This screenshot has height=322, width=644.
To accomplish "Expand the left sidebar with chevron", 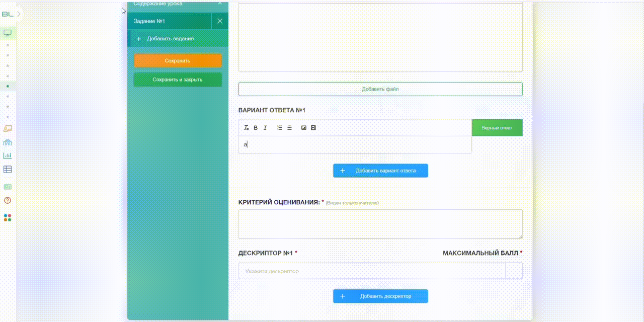I will click(19, 14).
